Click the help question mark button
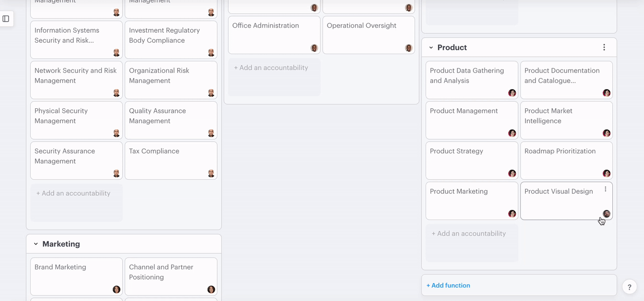Viewport: 644px width, 301px height. point(629,286)
